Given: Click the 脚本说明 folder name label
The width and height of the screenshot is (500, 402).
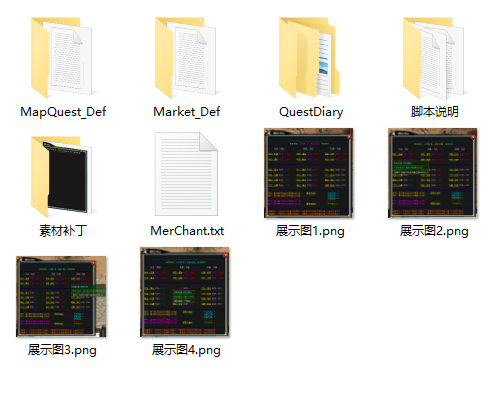Looking at the screenshot, I should (x=435, y=111).
